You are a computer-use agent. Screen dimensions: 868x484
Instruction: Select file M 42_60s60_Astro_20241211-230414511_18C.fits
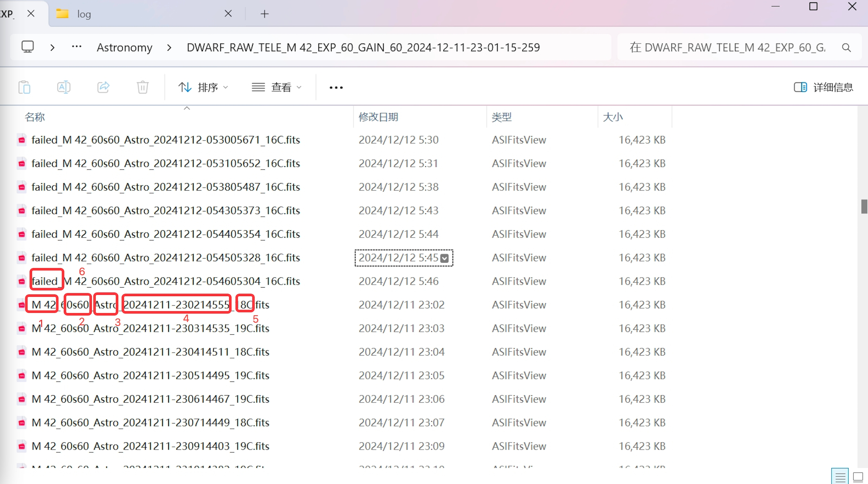(150, 352)
